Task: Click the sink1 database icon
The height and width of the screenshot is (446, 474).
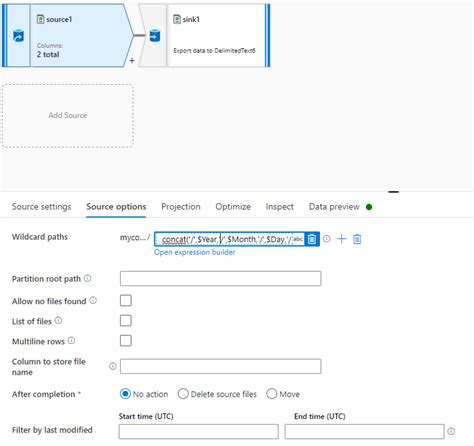Action: (x=155, y=35)
